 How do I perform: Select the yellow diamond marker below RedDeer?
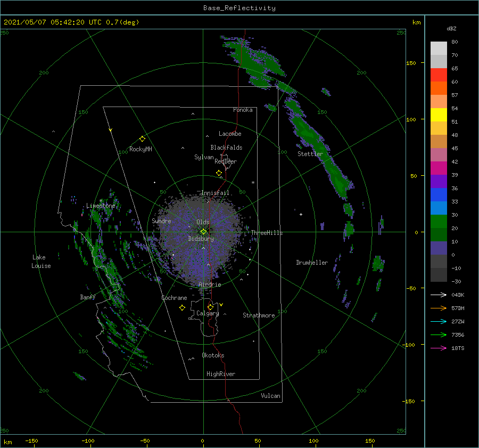(x=219, y=173)
